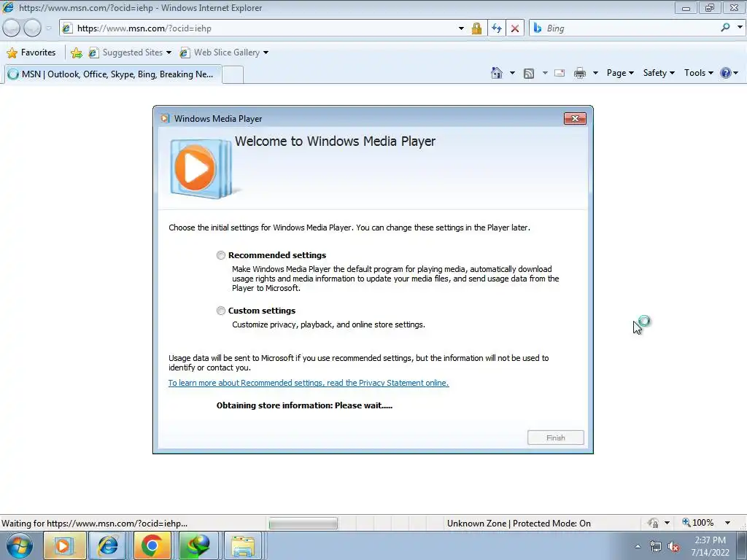Click the muted volume tray icon

673,546
